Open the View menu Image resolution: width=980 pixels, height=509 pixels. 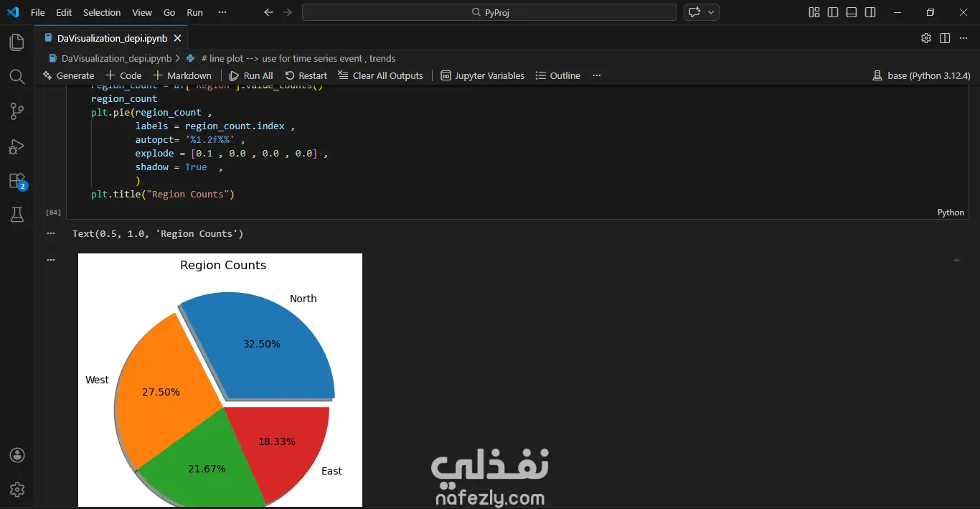pos(142,12)
